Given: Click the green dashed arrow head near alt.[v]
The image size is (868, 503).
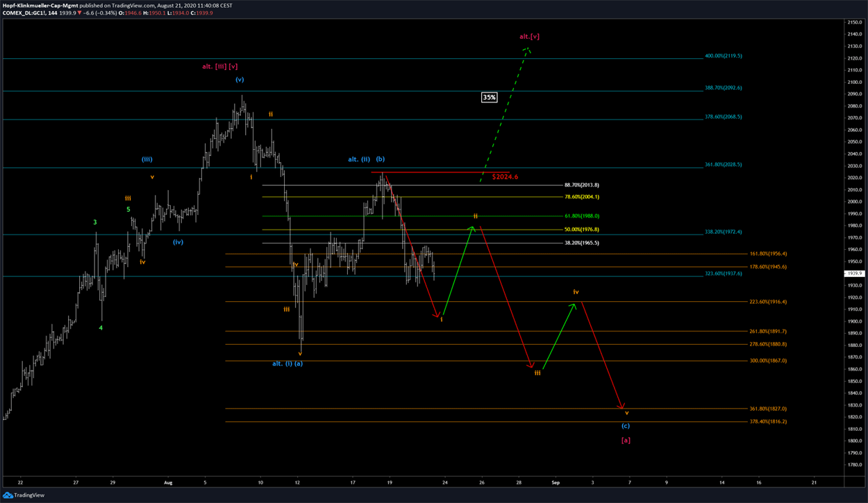Looking at the screenshot, I should click(528, 50).
